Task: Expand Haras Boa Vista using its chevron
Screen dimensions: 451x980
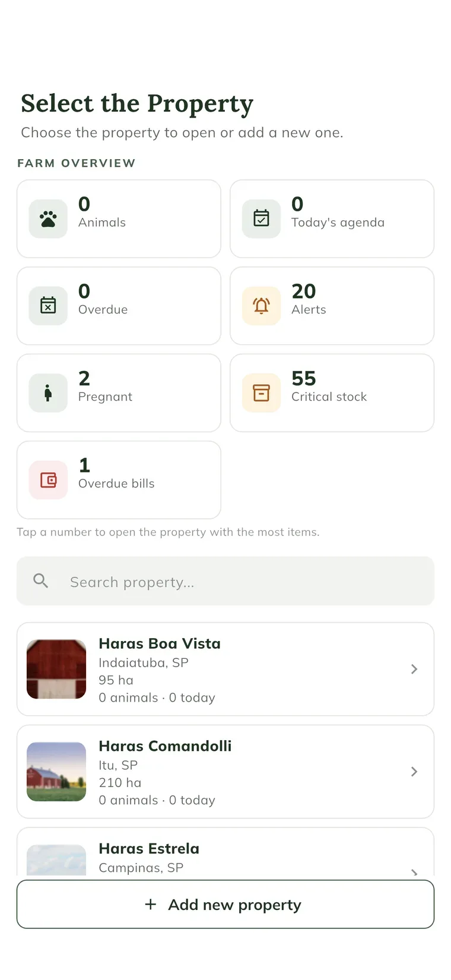Action: point(414,669)
